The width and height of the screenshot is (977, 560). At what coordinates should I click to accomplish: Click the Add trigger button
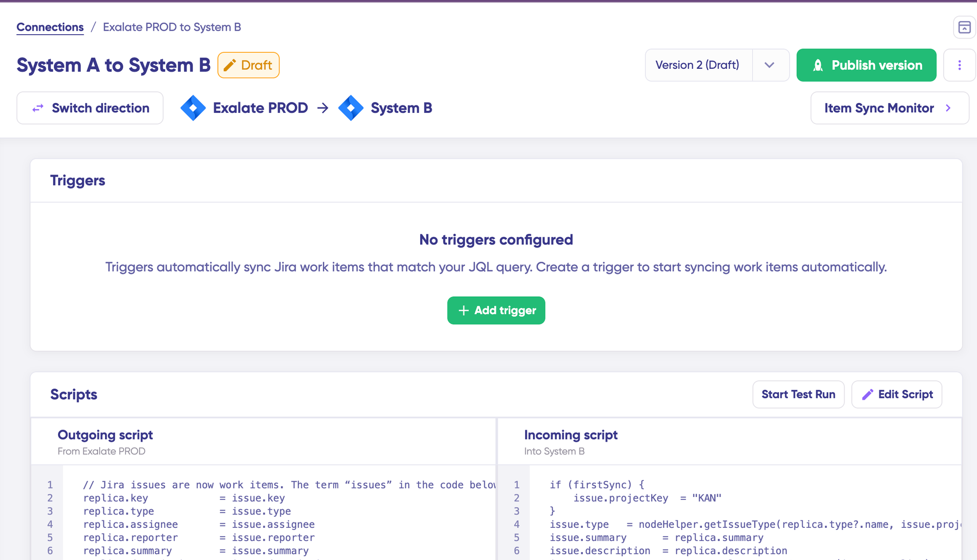(x=496, y=311)
